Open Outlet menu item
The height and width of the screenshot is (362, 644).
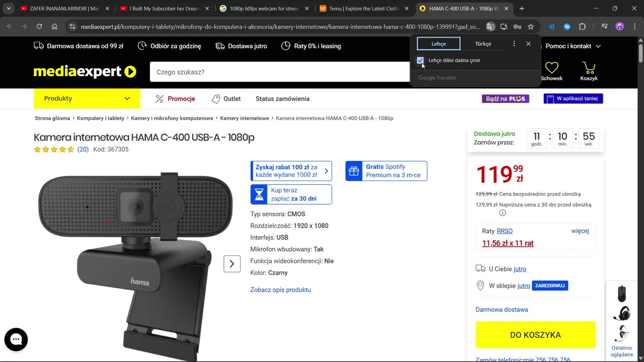[226, 99]
